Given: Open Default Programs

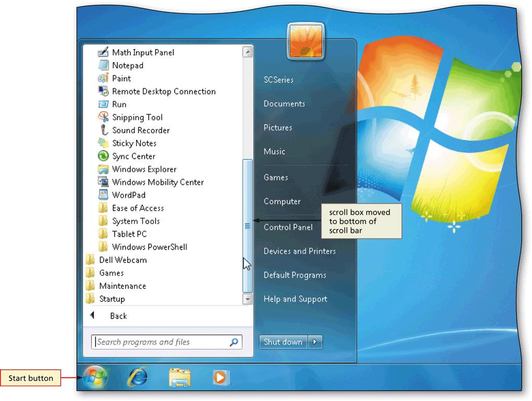Looking at the screenshot, I should [295, 275].
